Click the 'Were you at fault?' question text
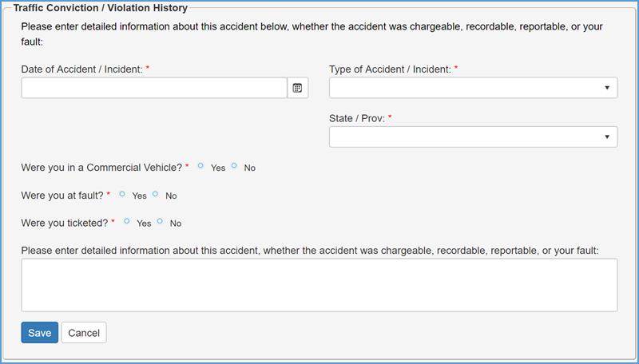Image resolution: width=639 pixels, height=364 pixels. pos(65,195)
